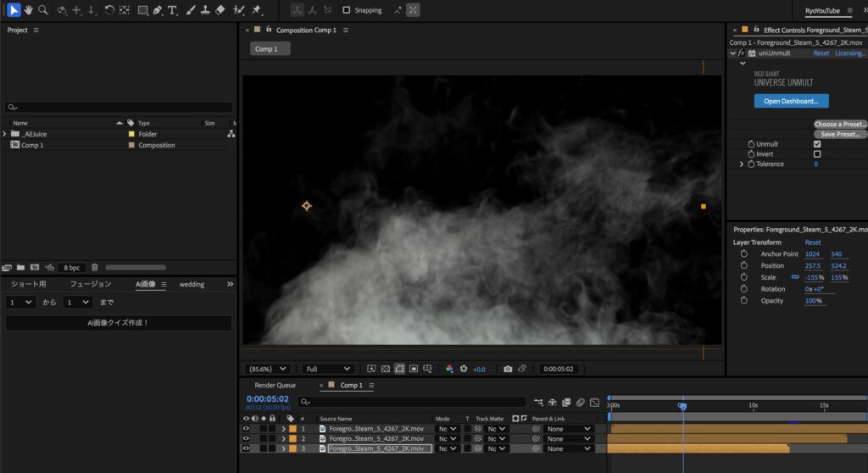868x473 pixels.
Task: Uncheck the Unmult checkbox
Action: pyautogui.click(x=816, y=144)
